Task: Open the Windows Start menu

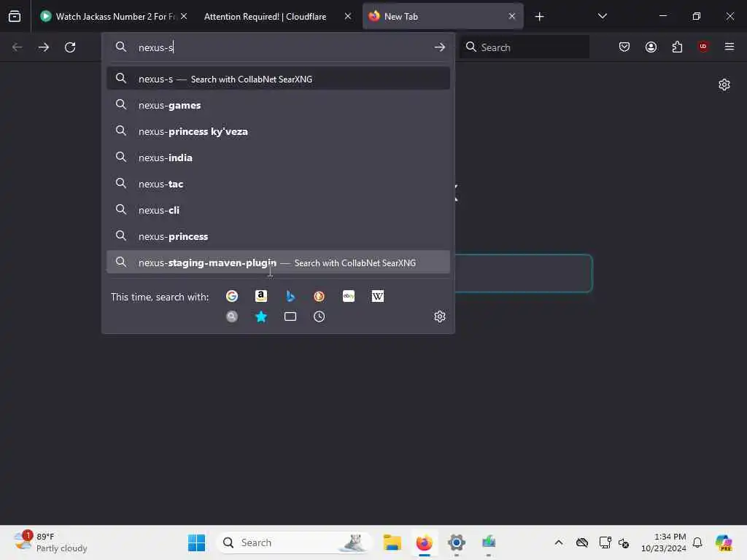Action: (x=196, y=542)
